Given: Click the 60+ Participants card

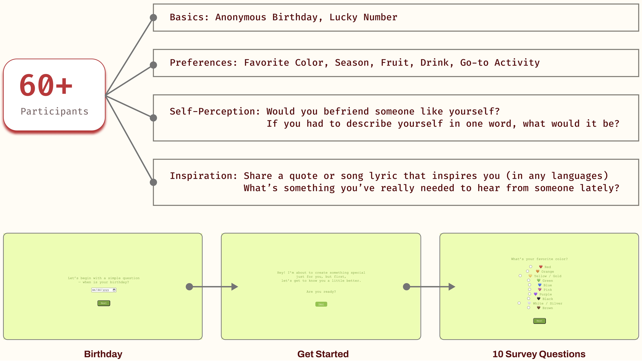Looking at the screenshot, I should tap(54, 95).
